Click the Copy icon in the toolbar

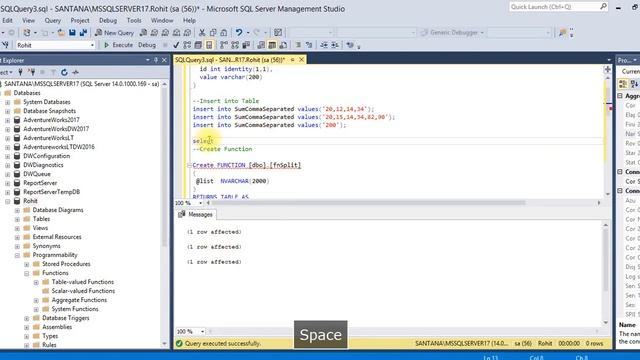point(213,33)
